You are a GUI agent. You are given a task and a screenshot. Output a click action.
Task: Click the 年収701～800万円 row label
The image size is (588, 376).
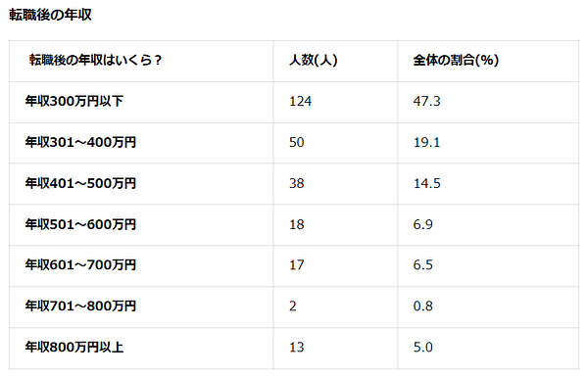(80, 306)
